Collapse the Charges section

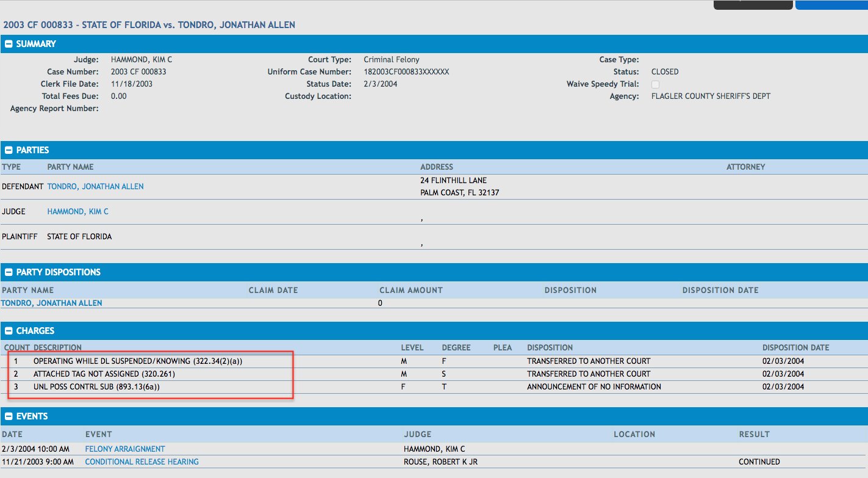8,331
